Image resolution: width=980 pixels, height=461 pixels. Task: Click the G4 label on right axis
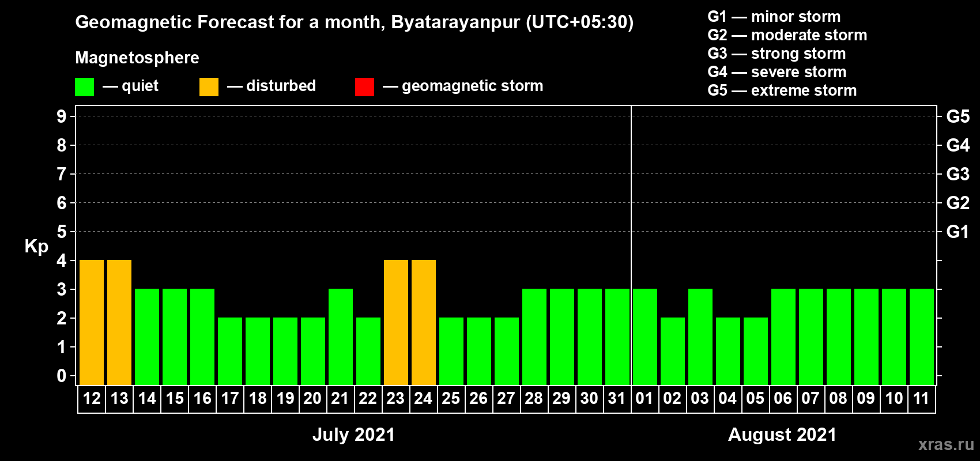tap(958, 145)
